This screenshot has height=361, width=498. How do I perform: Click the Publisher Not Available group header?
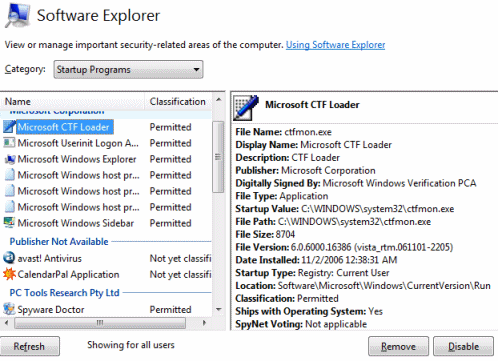[59, 241]
